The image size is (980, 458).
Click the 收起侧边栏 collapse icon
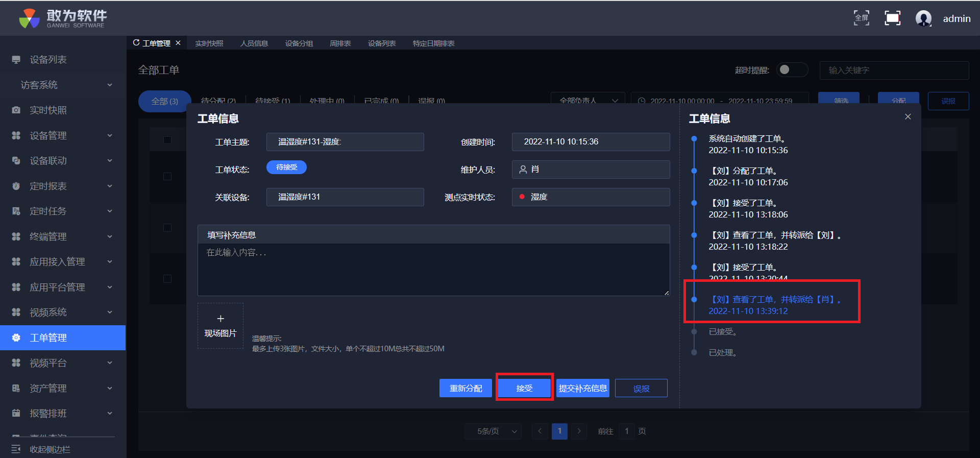tap(16, 449)
